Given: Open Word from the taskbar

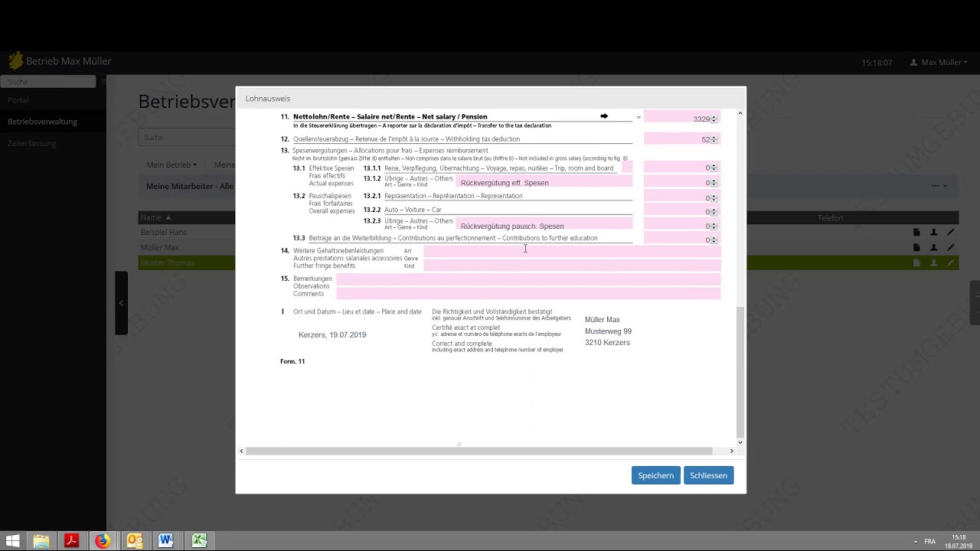Looking at the screenshot, I should (166, 541).
